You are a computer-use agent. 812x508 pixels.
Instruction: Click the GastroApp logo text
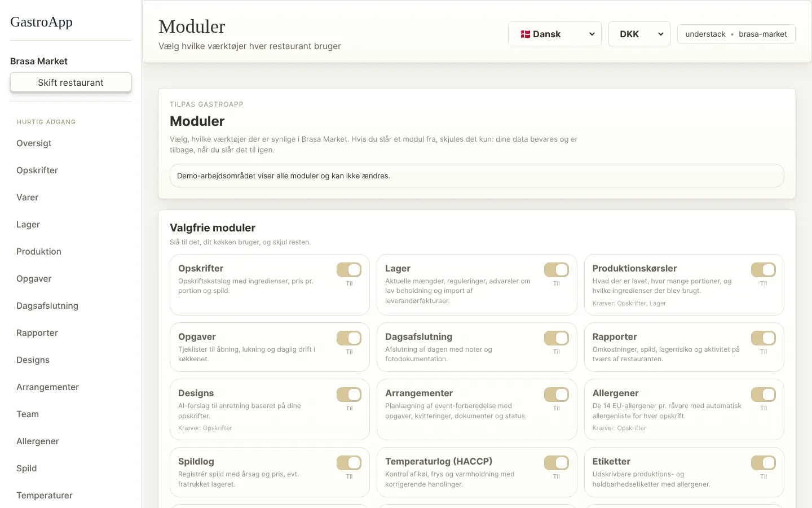point(41,22)
